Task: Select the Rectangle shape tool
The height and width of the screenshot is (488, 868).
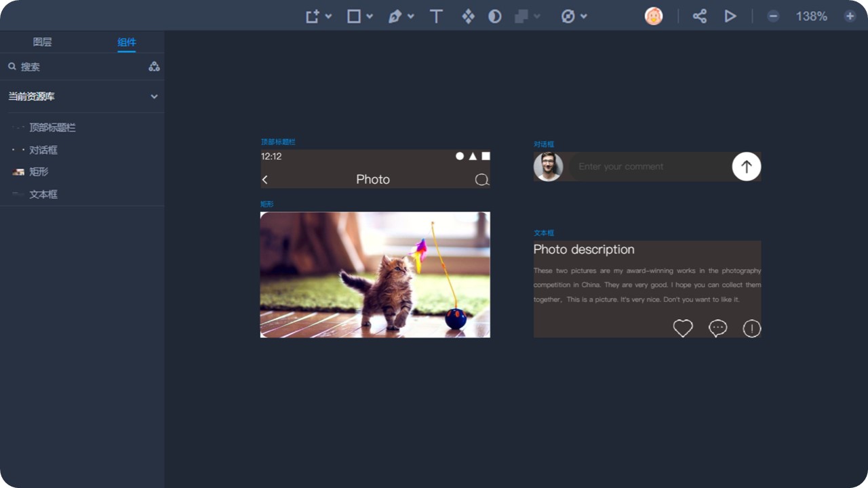Action: 354,16
